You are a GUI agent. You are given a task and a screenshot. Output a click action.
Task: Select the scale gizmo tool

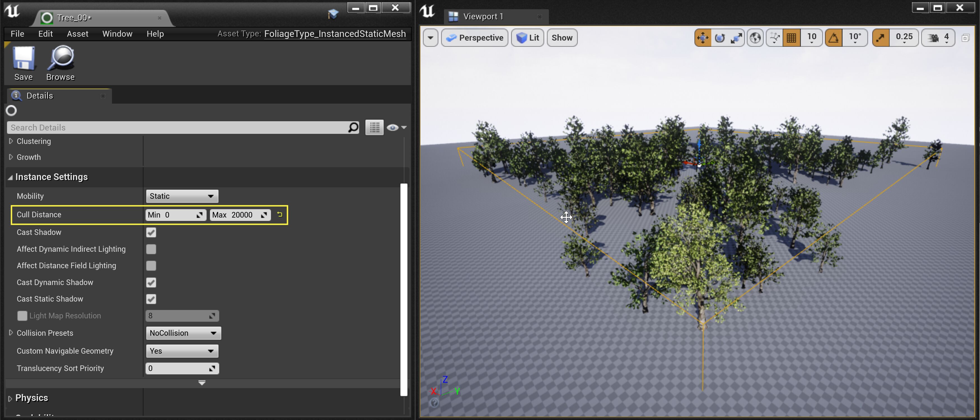click(x=736, y=38)
